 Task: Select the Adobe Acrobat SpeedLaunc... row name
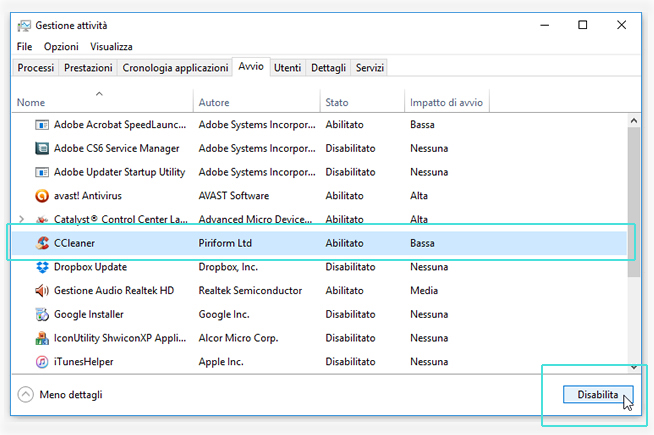(x=120, y=125)
